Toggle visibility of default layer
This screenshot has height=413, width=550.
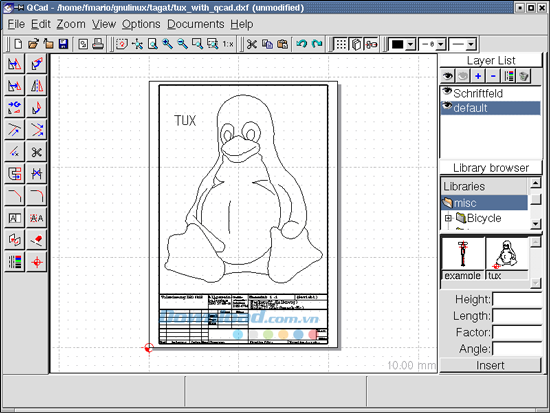click(447, 106)
